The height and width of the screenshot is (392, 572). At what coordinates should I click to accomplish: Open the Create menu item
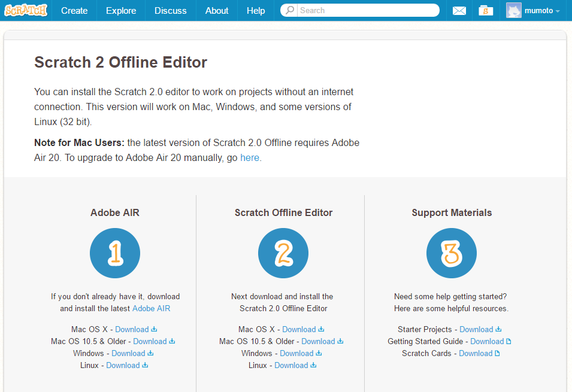pyautogui.click(x=74, y=11)
